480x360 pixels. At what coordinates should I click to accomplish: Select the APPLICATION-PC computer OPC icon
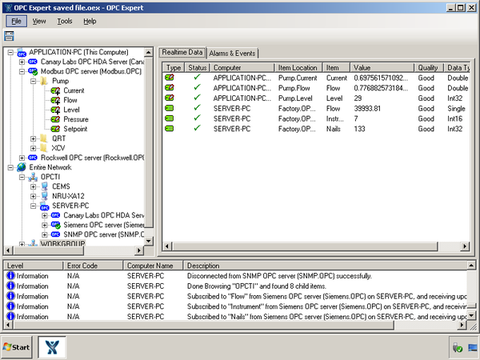pyautogui.click(x=22, y=53)
